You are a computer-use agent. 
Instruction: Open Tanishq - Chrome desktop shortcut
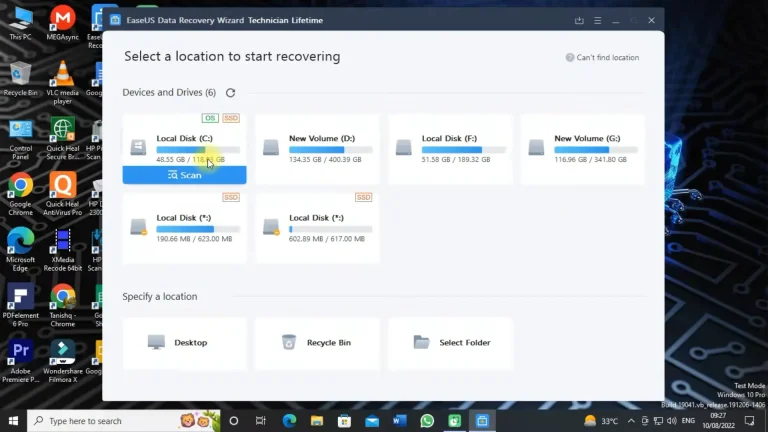tap(63, 305)
